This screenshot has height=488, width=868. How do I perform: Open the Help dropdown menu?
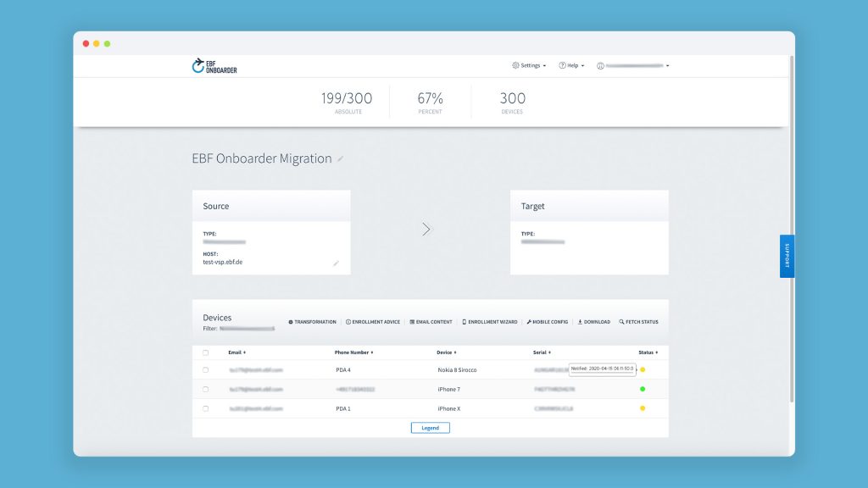coord(571,65)
